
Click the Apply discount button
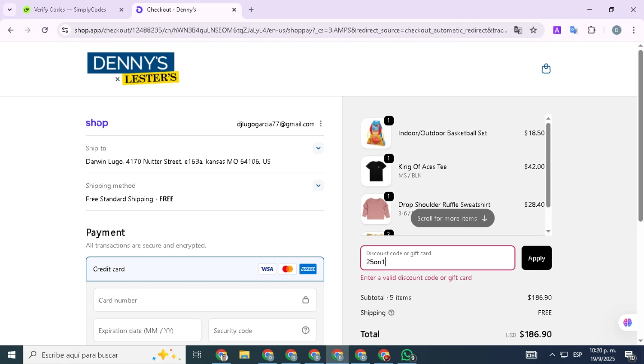pyautogui.click(x=536, y=258)
